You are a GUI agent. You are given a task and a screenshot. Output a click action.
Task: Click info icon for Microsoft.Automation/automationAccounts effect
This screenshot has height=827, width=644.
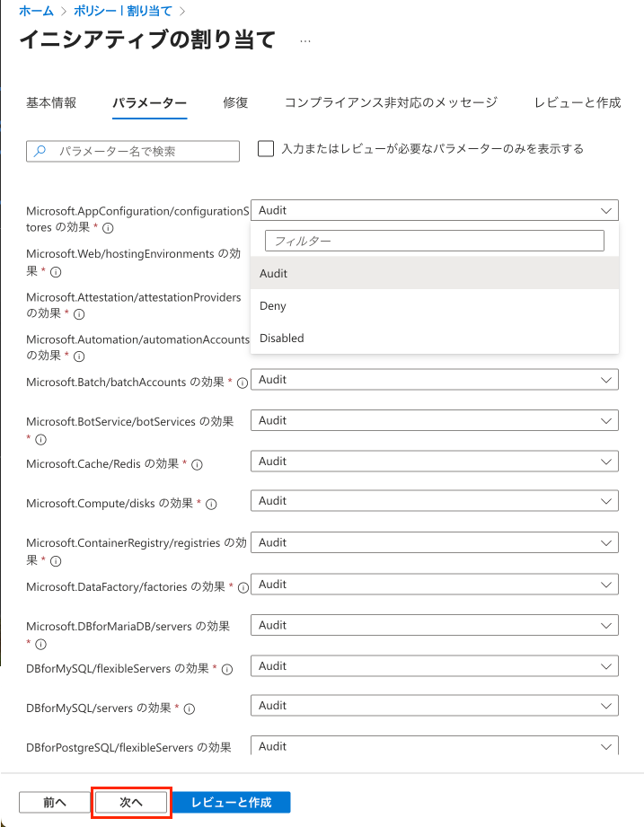pyautogui.click(x=79, y=356)
